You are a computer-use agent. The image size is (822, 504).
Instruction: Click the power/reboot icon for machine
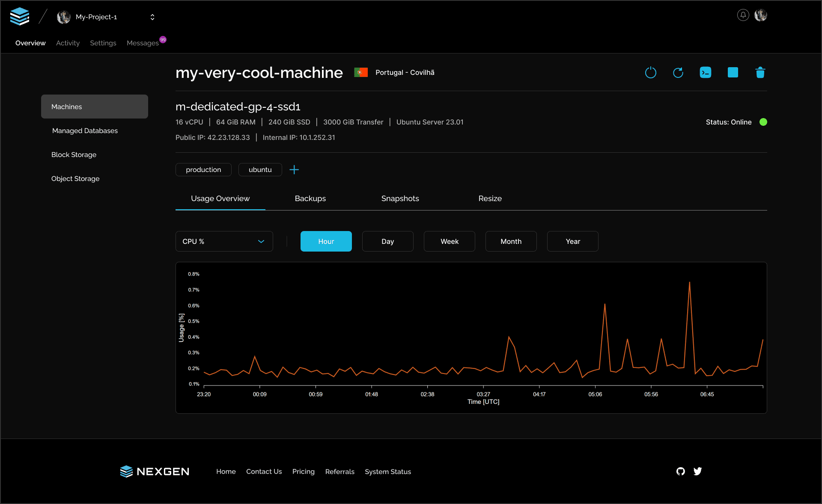(x=651, y=72)
